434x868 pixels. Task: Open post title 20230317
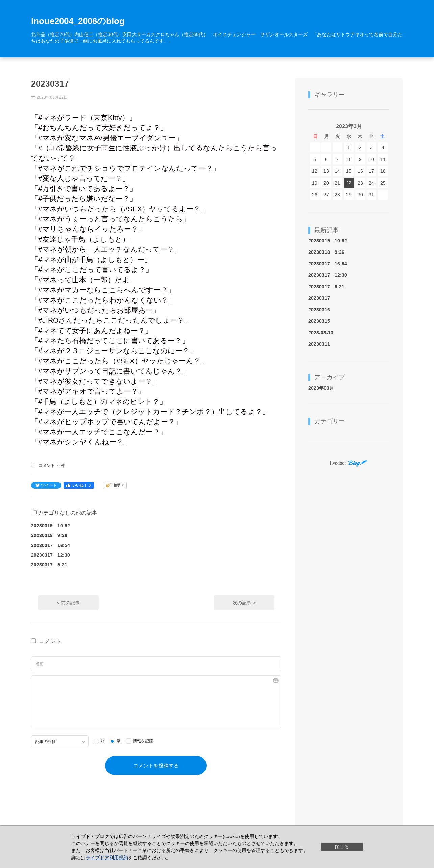click(x=50, y=84)
